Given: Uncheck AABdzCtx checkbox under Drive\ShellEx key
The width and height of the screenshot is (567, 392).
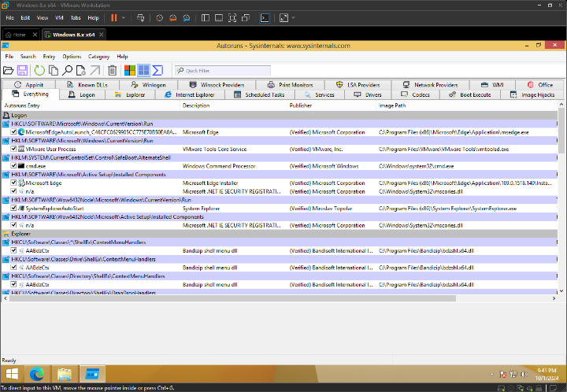Looking at the screenshot, I should coord(13,268).
